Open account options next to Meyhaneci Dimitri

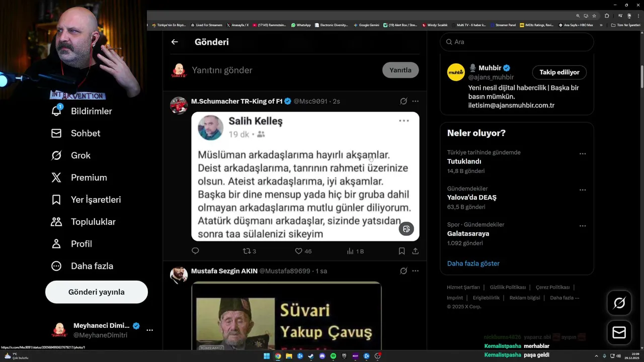(x=149, y=330)
